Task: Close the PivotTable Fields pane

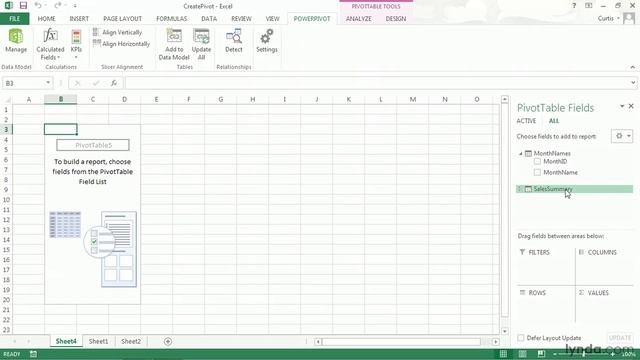Action: pyautogui.click(x=631, y=106)
